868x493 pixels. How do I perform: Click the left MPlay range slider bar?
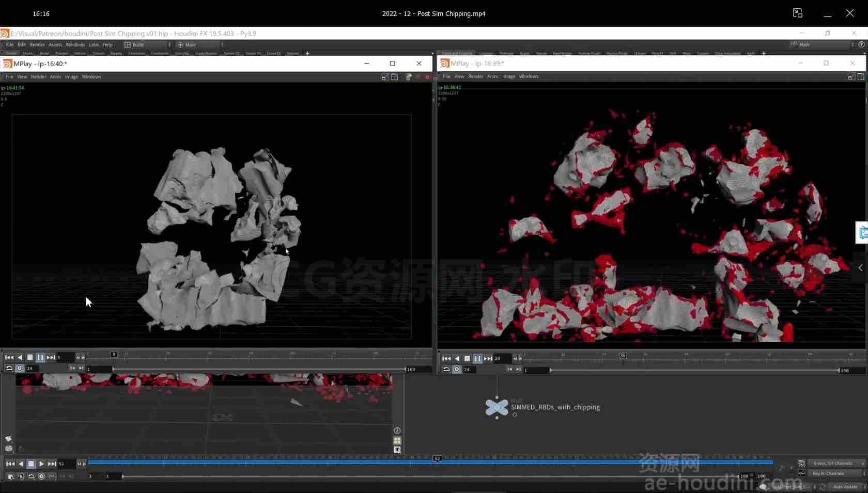259,369
